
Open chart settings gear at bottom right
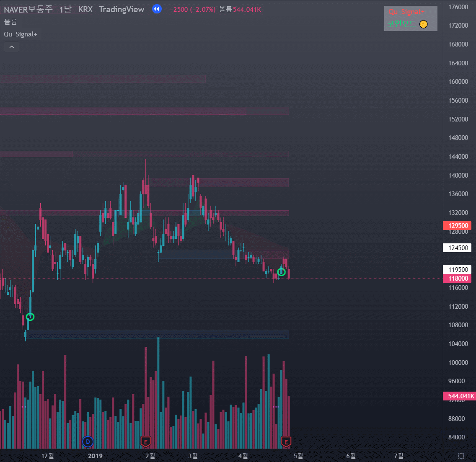(x=461, y=456)
